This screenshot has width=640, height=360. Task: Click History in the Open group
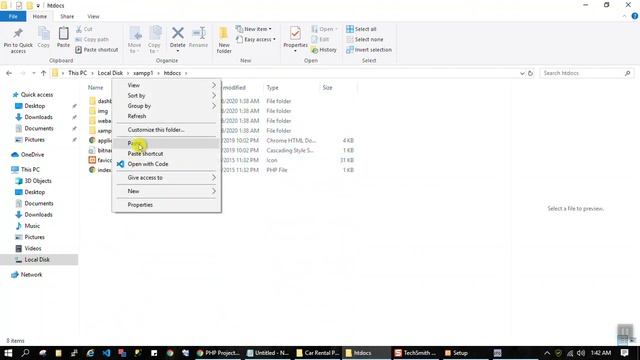point(324,50)
